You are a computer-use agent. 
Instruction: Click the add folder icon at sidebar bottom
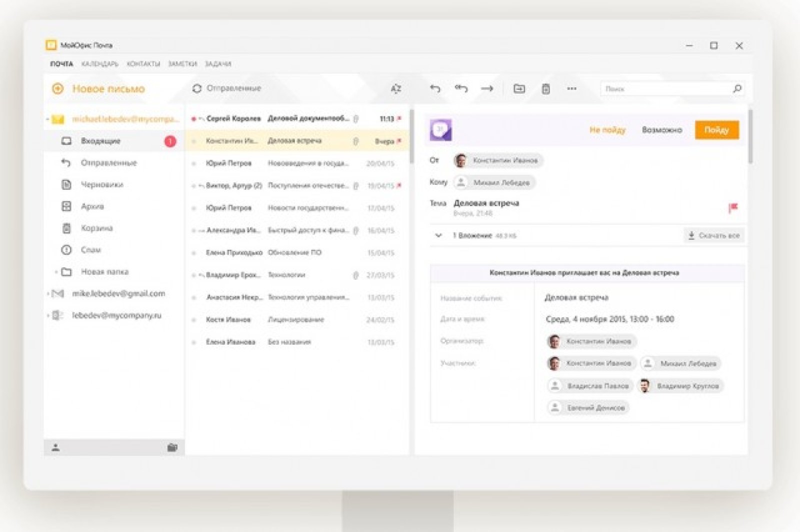tap(172, 448)
